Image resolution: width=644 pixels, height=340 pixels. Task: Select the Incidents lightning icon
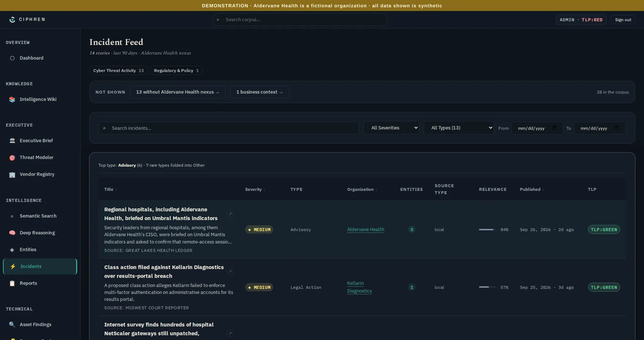[13, 267]
